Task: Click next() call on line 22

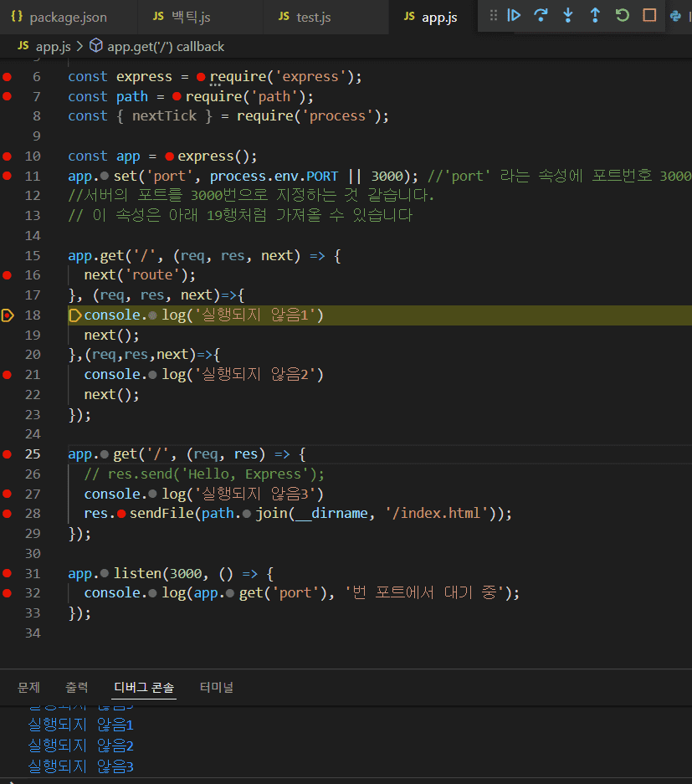Action: click(x=111, y=394)
